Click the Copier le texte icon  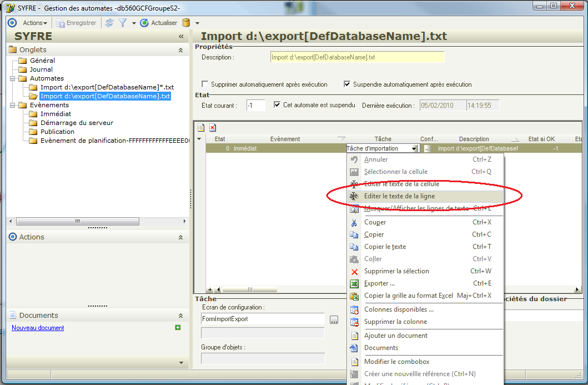point(354,247)
